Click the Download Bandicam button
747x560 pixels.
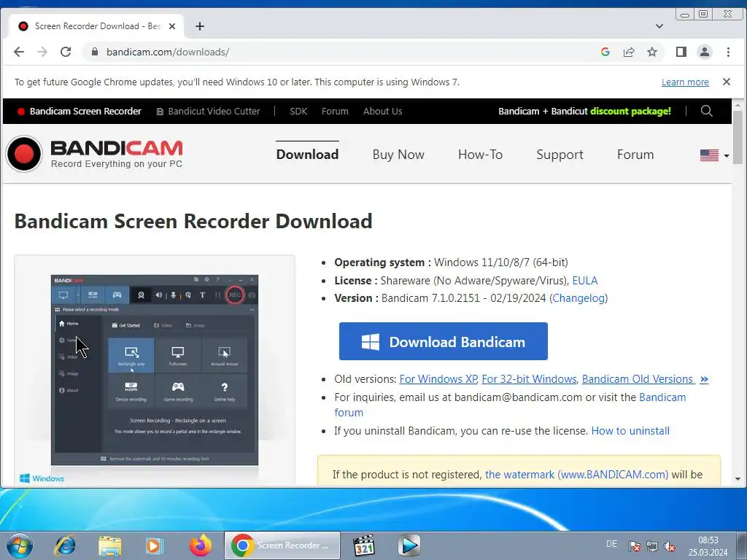(x=443, y=341)
